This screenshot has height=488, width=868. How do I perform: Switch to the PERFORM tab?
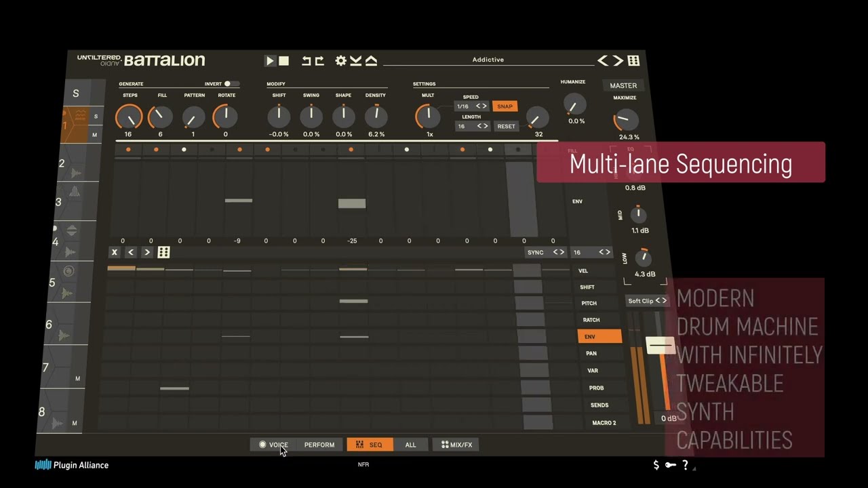point(319,445)
